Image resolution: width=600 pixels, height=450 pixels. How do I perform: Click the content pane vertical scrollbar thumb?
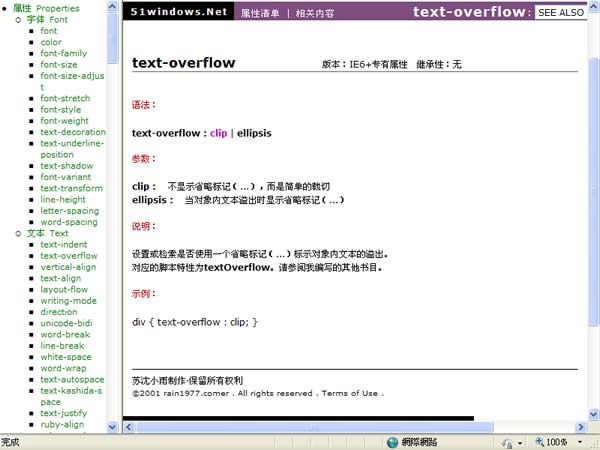[593, 191]
